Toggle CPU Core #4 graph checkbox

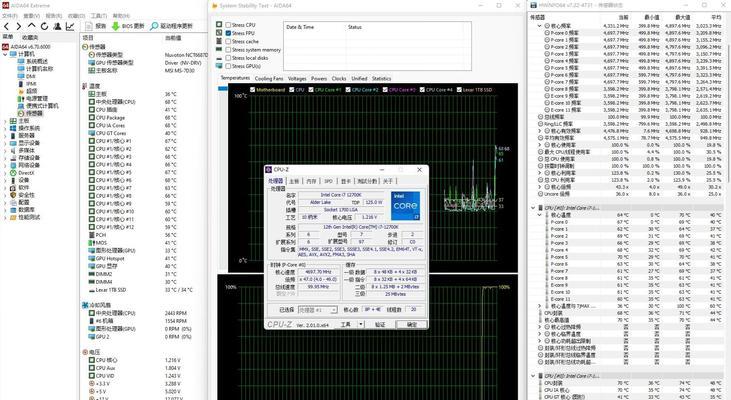pos(422,90)
